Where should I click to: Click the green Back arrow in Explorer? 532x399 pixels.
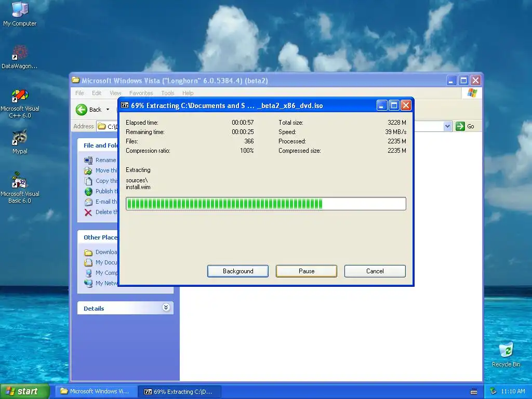(x=82, y=110)
